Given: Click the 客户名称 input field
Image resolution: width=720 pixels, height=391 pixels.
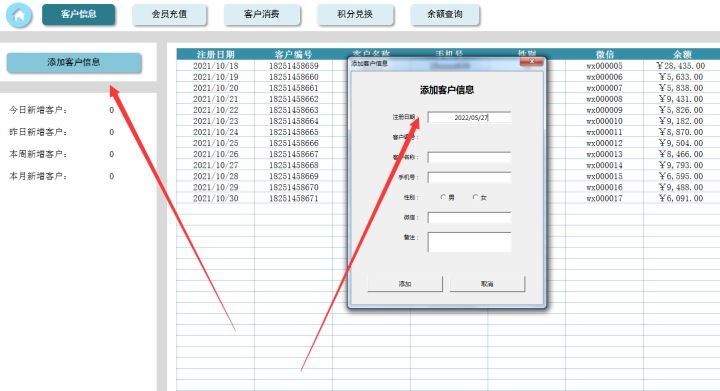Looking at the screenshot, I should click(x=469, y=157).
